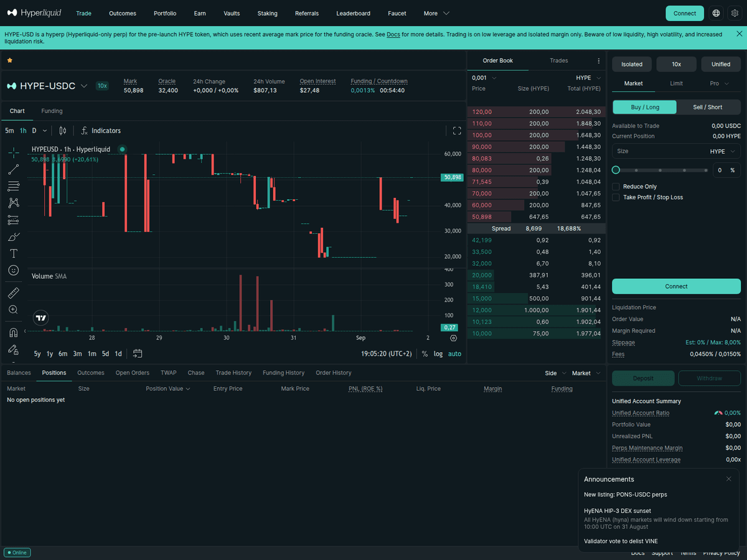
Task: Open the chart interval dropdown arrow
Action: [45, 131]
